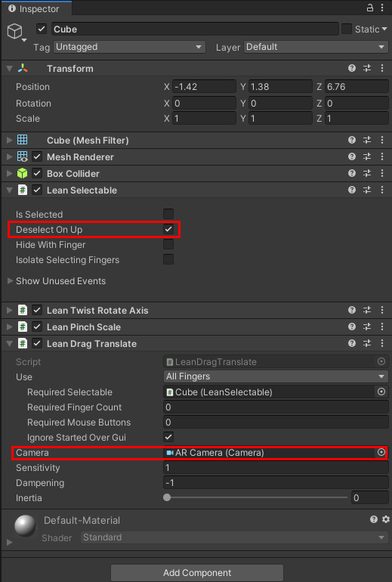Click the Inertia slider handle
This screenshot has width=392, height=582.
pyautogui.click(x=167, y=497)
